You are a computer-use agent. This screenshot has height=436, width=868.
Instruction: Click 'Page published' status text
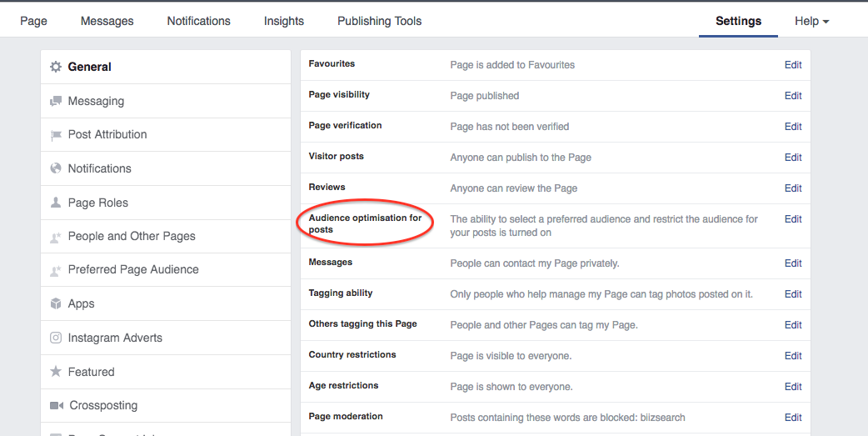pos(484,96)
